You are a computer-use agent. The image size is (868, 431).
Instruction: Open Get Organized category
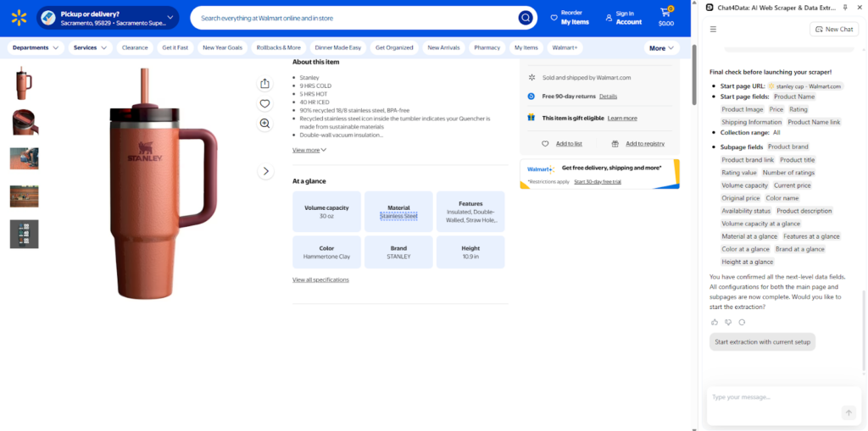click(394, 47)
